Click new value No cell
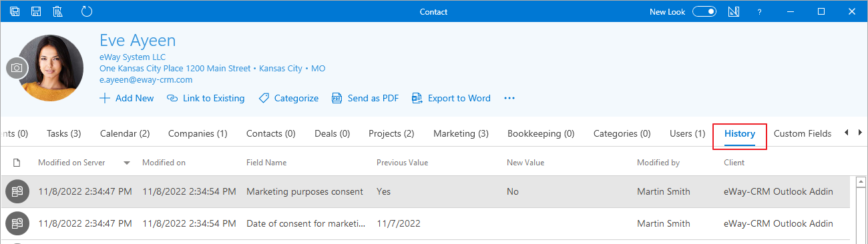The height and width of the screenshot is (244, 868). click(x=513, y=192)
